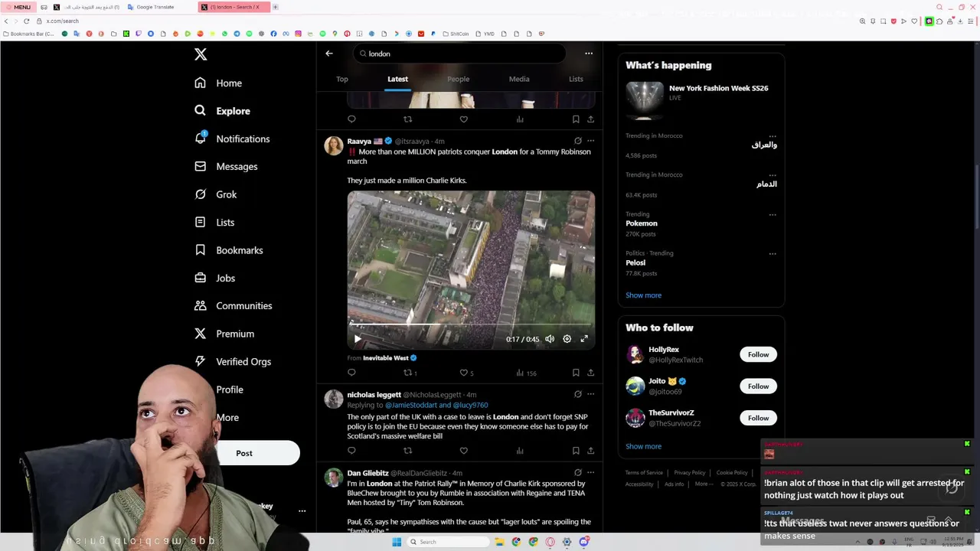Go to Home in sidebar
The width and height of the screenshot is (980, 551).
click(218, 83)
